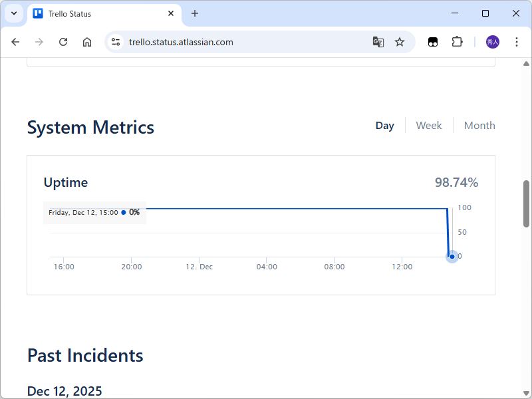Bookmark this page using the star
The image size is (532, 399).
pos(400,42)
